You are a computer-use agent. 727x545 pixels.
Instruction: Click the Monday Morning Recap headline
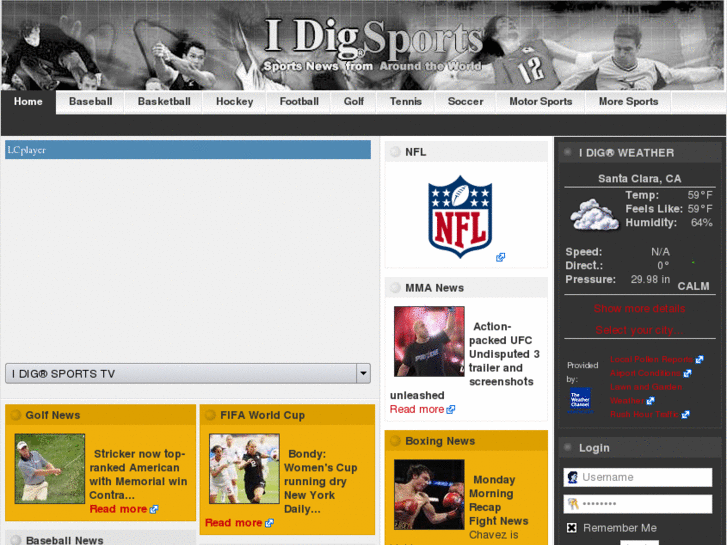(498, 500)
